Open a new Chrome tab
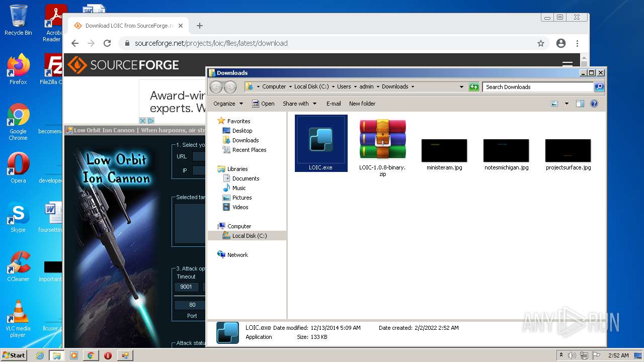This screenshot has width=644, height=362. click(200, 26)
